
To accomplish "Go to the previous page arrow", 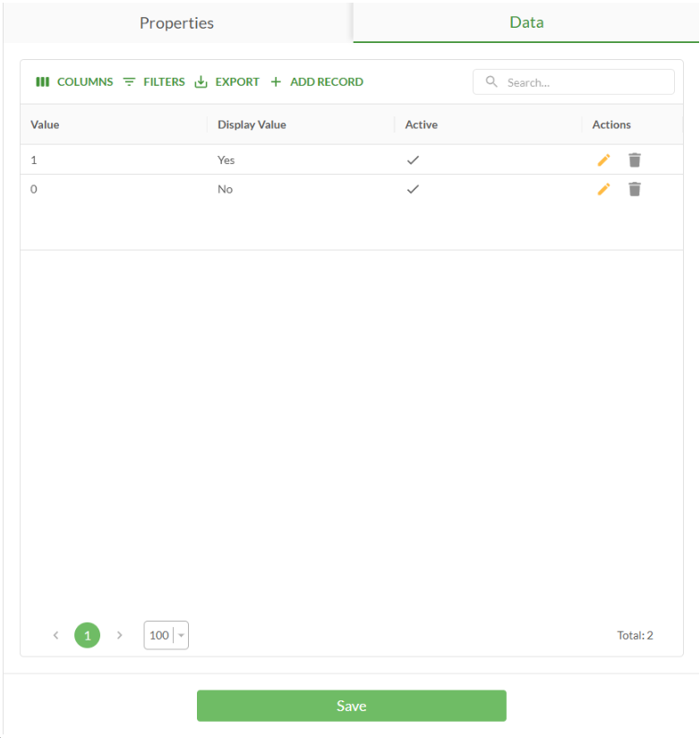I will point(55,635).
